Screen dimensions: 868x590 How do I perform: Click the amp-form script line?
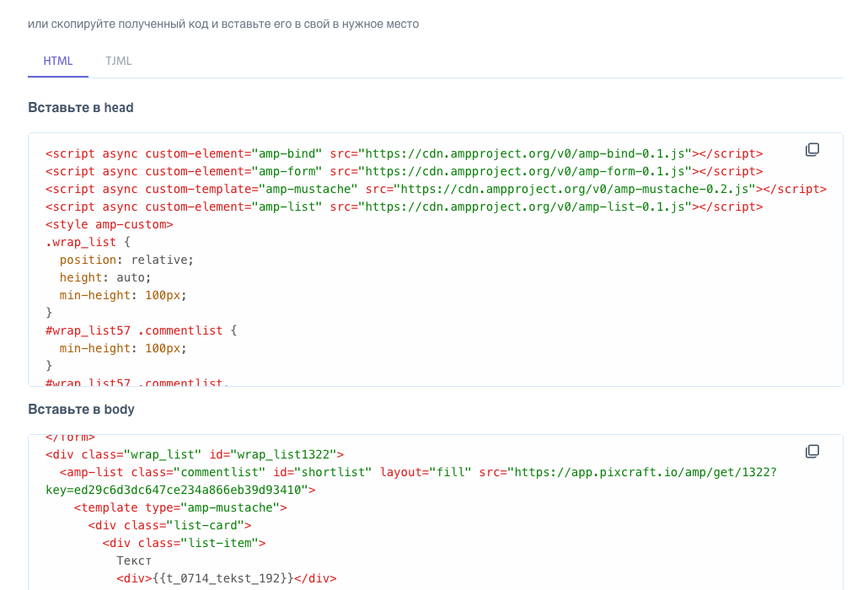[x=405, y=172]
